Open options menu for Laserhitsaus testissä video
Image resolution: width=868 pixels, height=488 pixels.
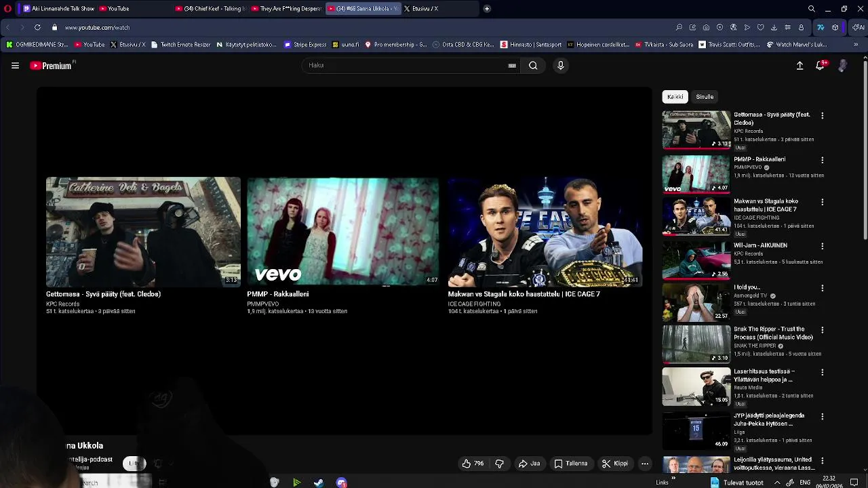822,373
